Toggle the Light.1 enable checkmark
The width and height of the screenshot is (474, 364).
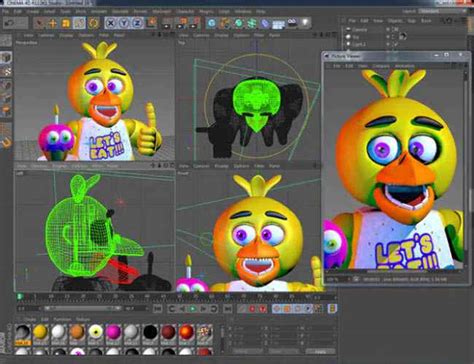pyautogui.click(x=396, y=44)
